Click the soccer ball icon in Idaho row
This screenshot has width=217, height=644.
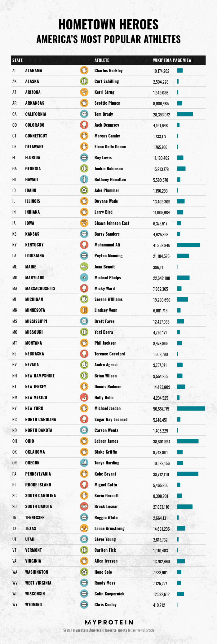84,190
